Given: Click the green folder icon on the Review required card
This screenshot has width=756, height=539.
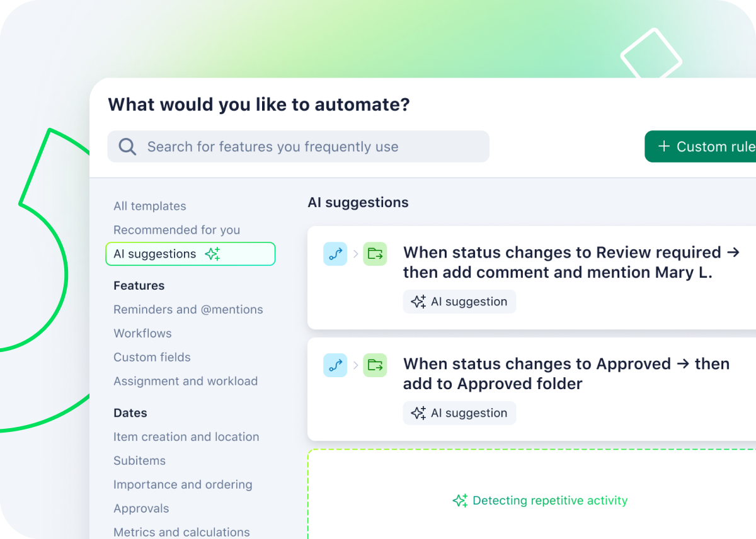Looking at the screenshot, I should (x=375, y=254).
